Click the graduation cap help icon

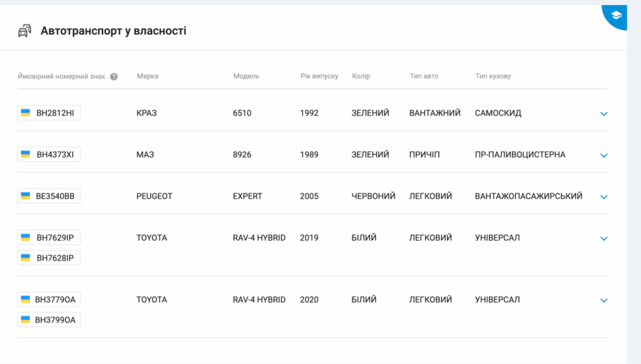pos(616,15)
